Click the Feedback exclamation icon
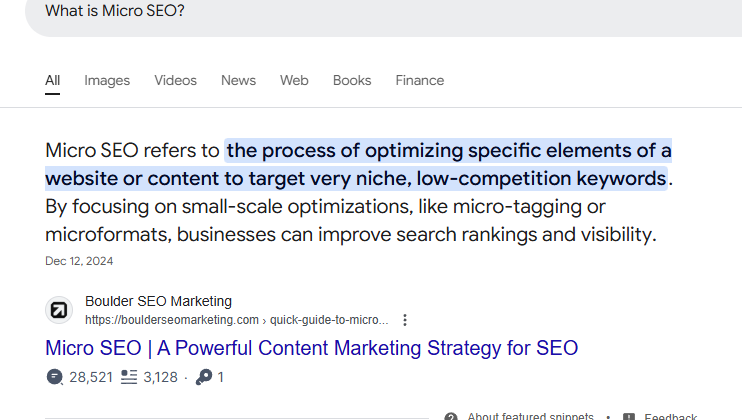This screenshot has width=742, height=420. (629, 417)
